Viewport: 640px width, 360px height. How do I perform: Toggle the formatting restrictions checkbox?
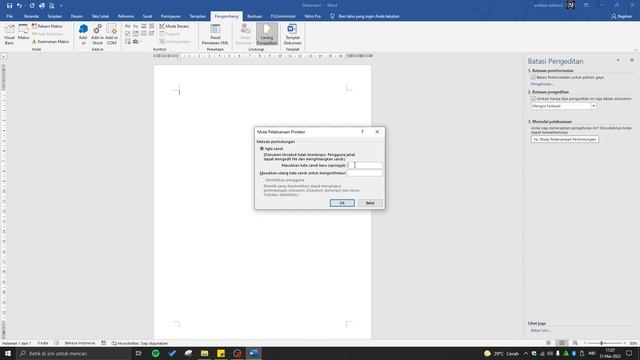pyautogui.click(x=533, y=77)
